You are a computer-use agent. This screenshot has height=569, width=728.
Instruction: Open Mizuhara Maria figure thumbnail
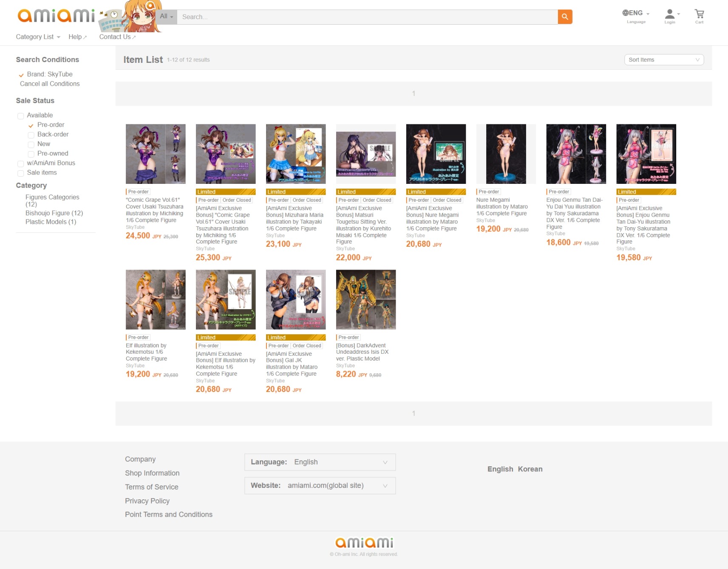296,154
